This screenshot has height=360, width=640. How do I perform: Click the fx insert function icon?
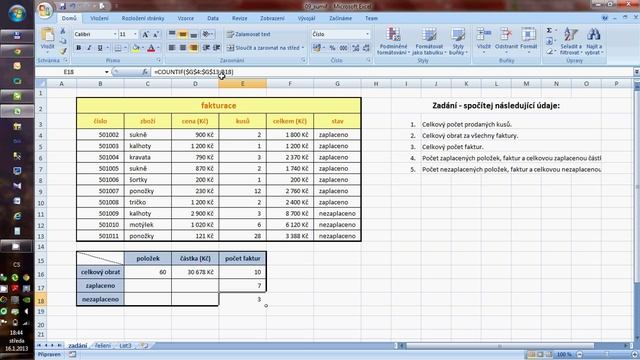[145, 72]
